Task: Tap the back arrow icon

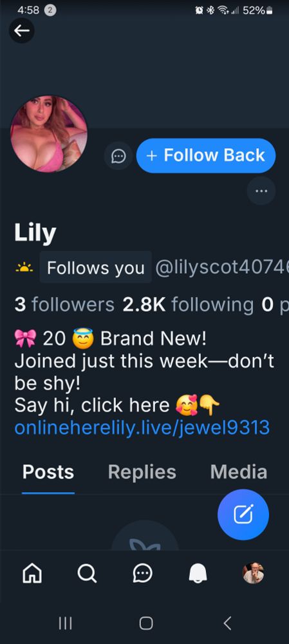Action: (22, 31)
